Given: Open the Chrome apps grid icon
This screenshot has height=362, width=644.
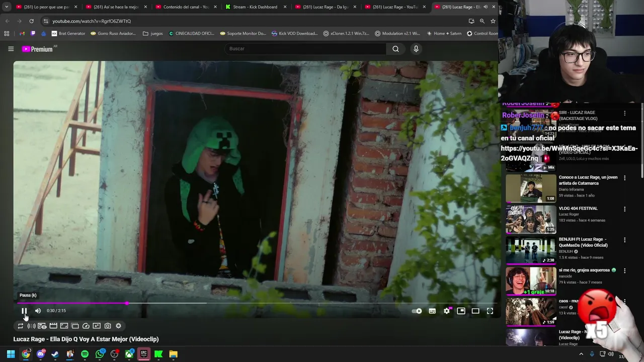Looking at the screenshot, I should [7, 34].
